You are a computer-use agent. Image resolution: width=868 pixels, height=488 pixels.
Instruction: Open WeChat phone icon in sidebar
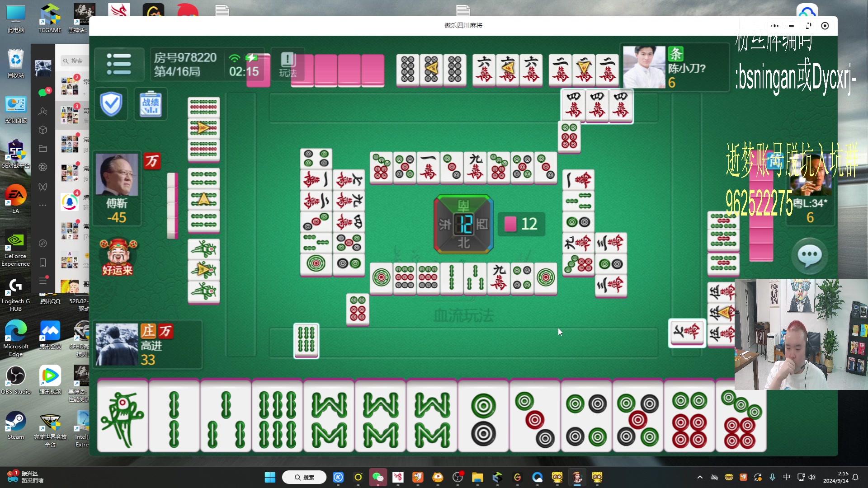coord(43,263)
